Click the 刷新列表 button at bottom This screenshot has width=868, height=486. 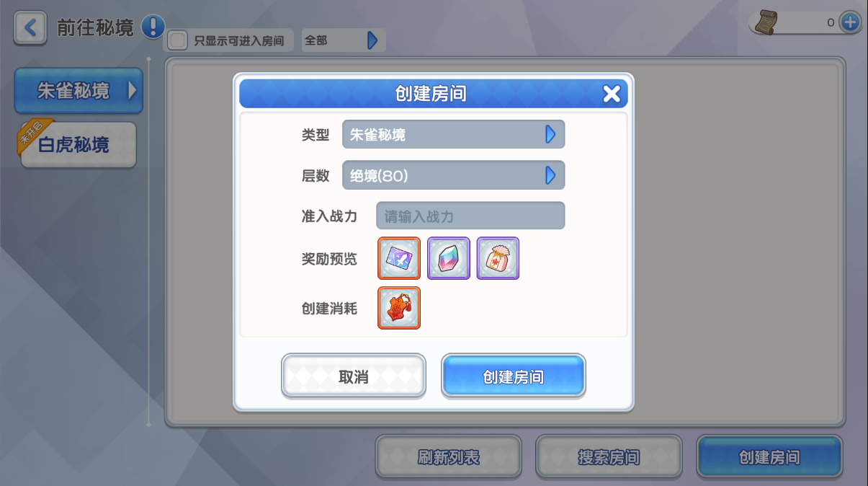449,457
